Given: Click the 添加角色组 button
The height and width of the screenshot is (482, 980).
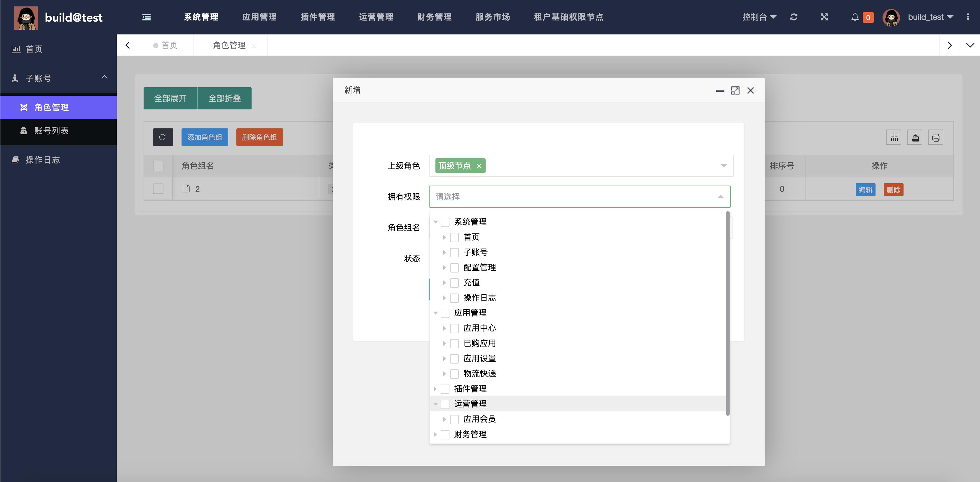Looking at the screenshot, I should point(205,137).
